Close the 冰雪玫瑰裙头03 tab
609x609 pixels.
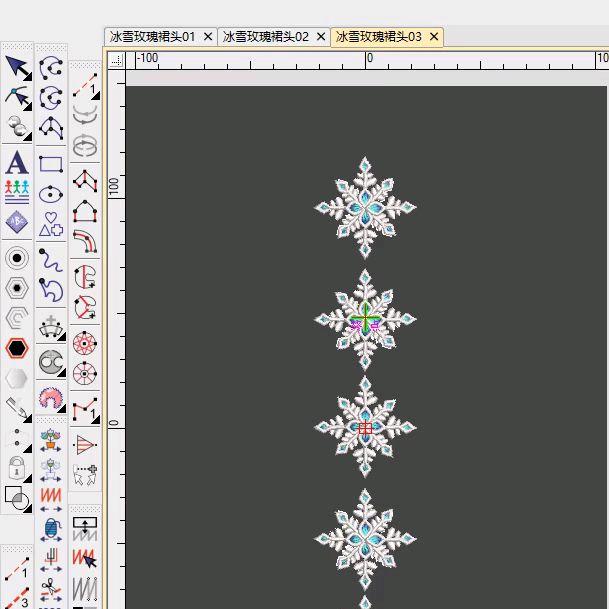[x=435, y=37]
